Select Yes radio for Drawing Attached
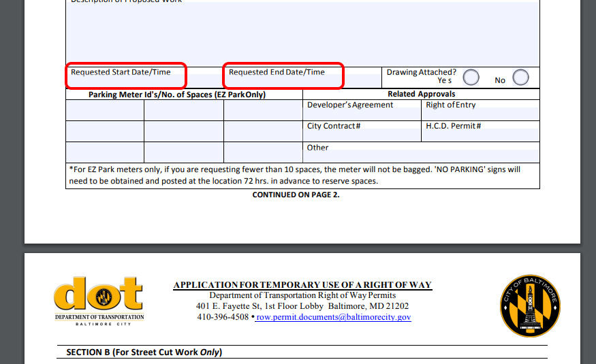The image size is (596, 364). [x=471, y=78]
